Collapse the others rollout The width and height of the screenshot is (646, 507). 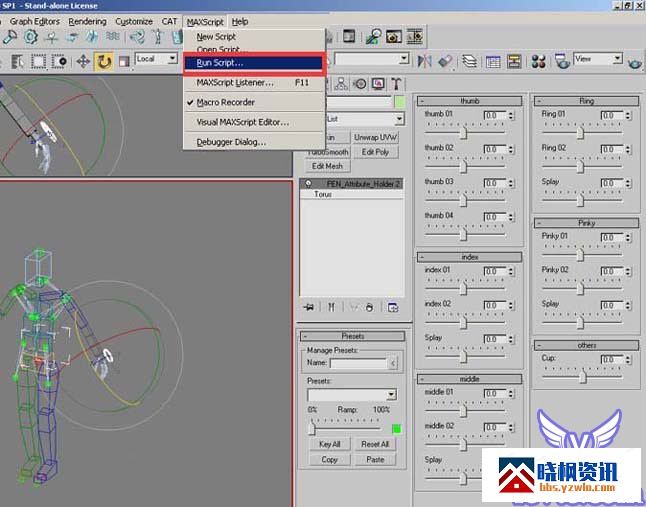click(x=586, y=345)
